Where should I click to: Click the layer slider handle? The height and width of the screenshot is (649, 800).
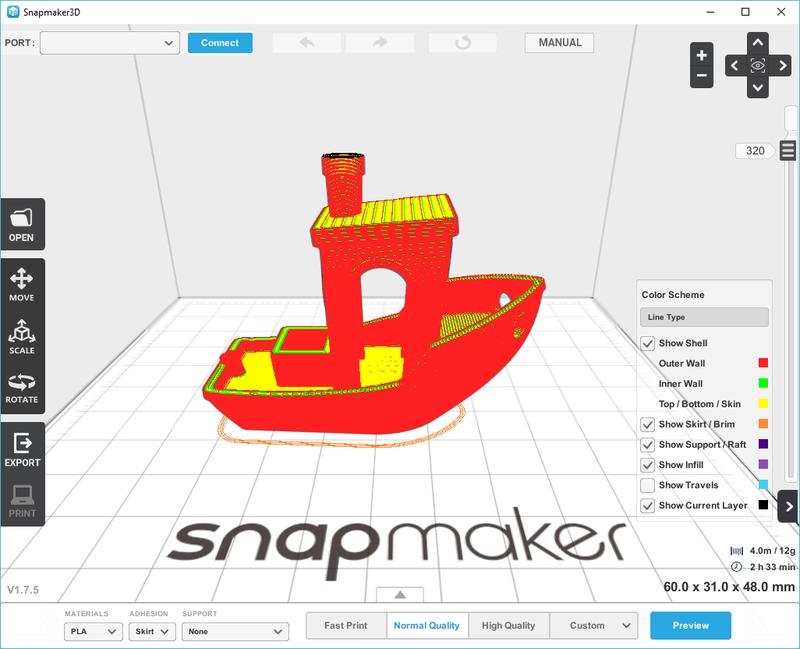[x=788, y=151]
